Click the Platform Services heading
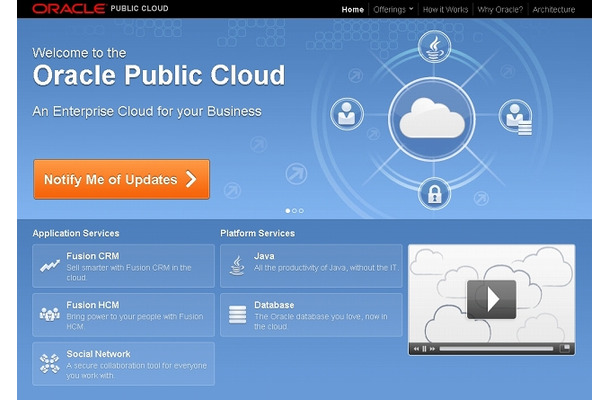 [258, 233]
